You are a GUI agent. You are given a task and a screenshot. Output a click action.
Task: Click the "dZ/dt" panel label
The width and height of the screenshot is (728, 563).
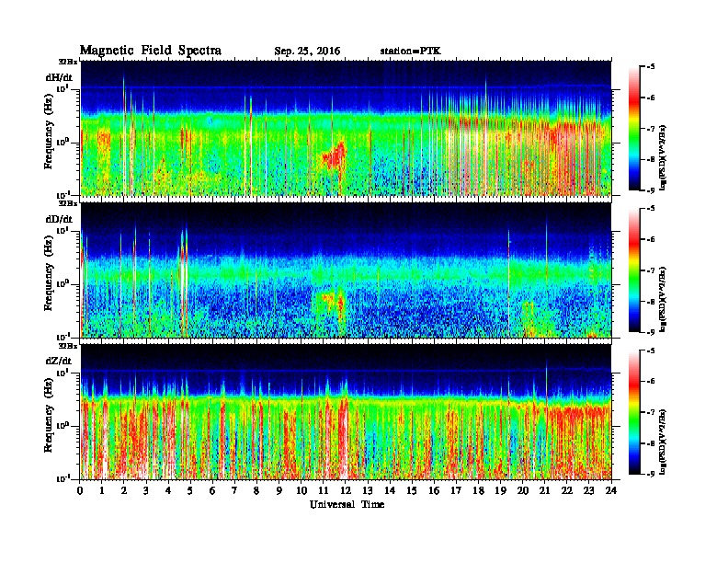[x=59, y=361]
